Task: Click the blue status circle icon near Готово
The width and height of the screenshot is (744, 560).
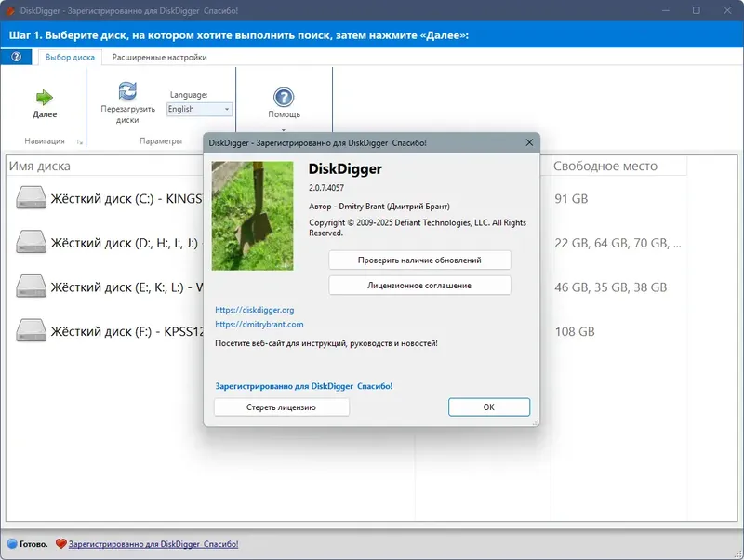Action: pyautogui.click(x=12, y=544)
